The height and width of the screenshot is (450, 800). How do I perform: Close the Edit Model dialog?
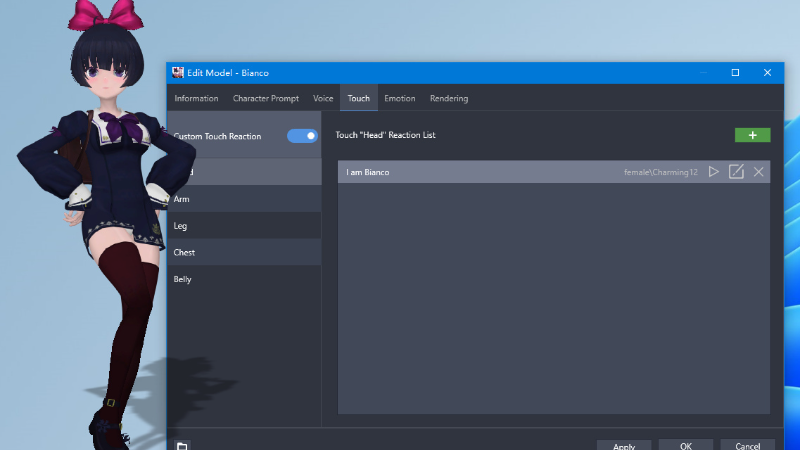pos(767,73)
